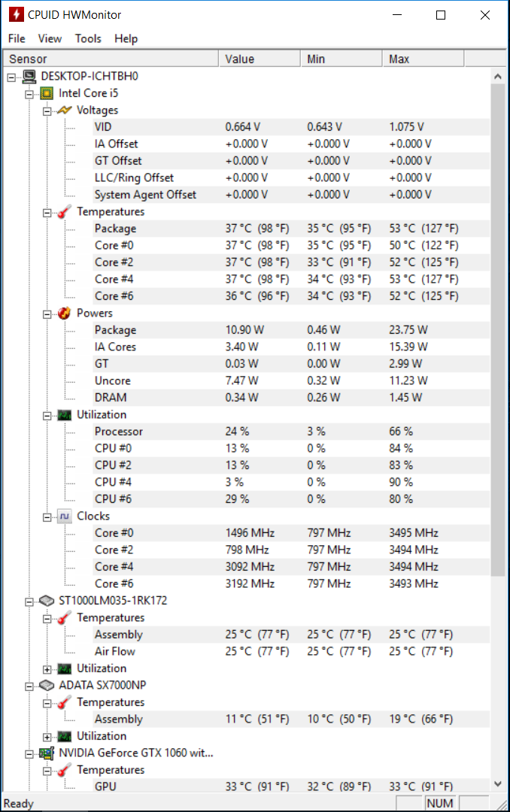Open the Tools menu

click(88, 39)
